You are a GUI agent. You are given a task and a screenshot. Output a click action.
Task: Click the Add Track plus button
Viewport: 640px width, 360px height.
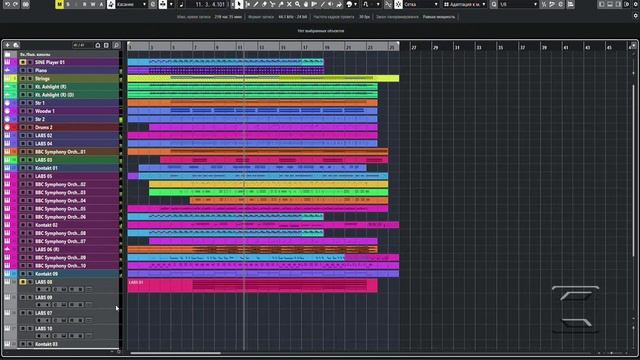coord(7,45)
